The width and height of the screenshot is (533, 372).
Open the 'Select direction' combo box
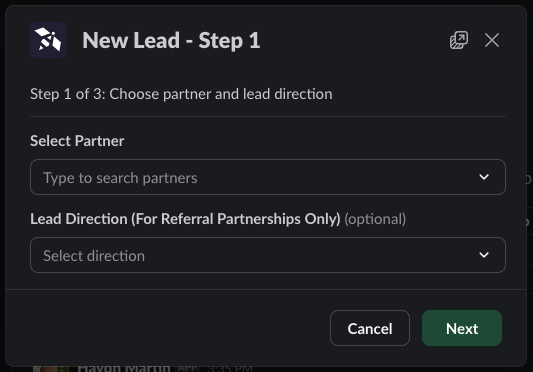[268, 255]
